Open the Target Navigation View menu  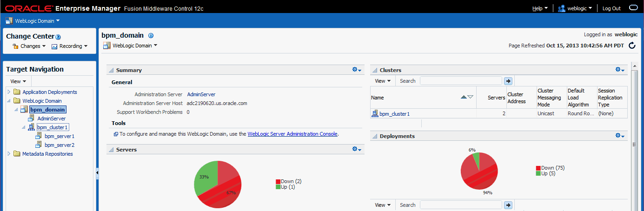[x=18, y=81]
